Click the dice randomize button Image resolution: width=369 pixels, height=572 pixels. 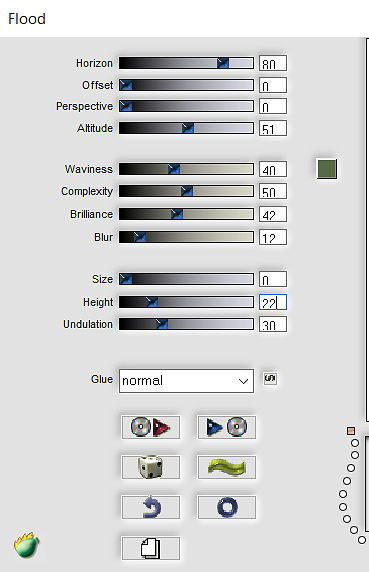(x=150, y=467)
